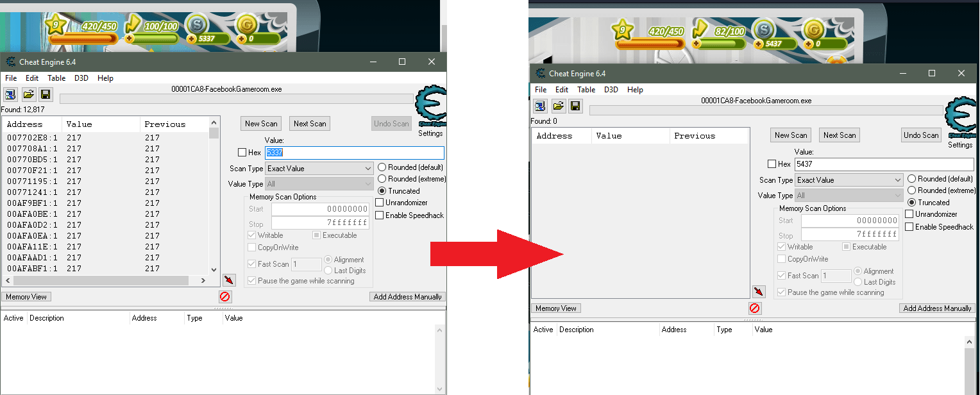Click red arrow add-to-list icon in right window

(759, 292)
